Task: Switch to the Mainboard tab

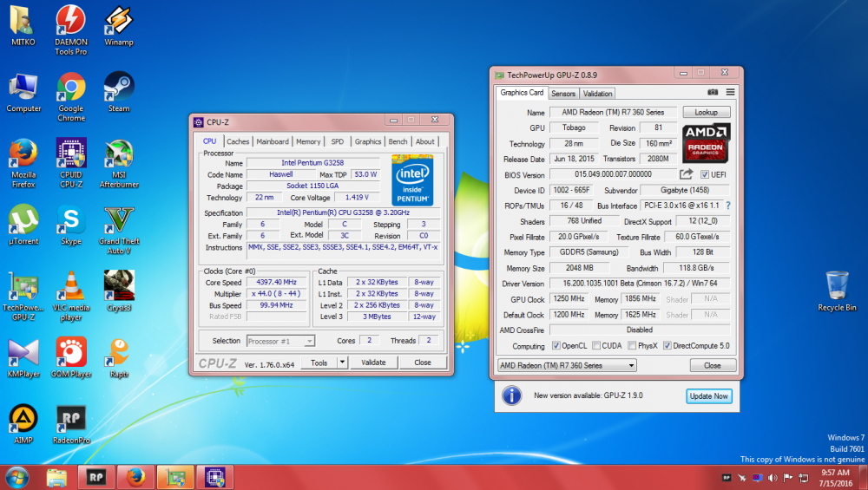Action: (x=273, y=141)
